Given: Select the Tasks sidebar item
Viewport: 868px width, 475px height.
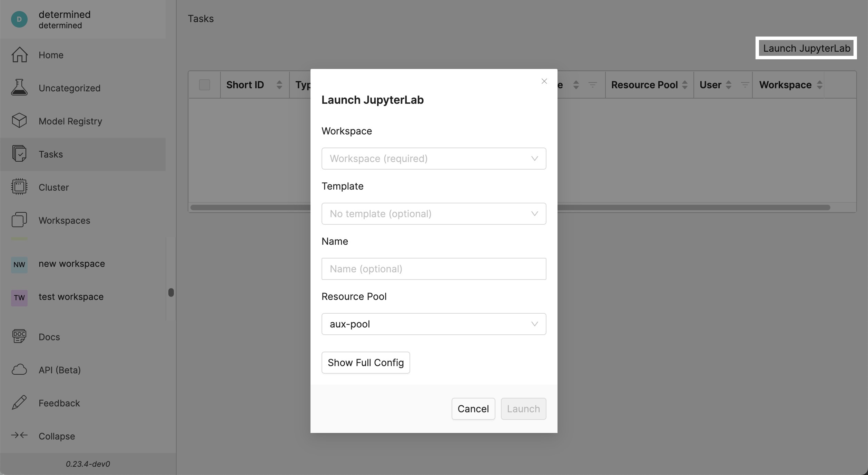Looking at the screenshot, I should pos(83,154).
